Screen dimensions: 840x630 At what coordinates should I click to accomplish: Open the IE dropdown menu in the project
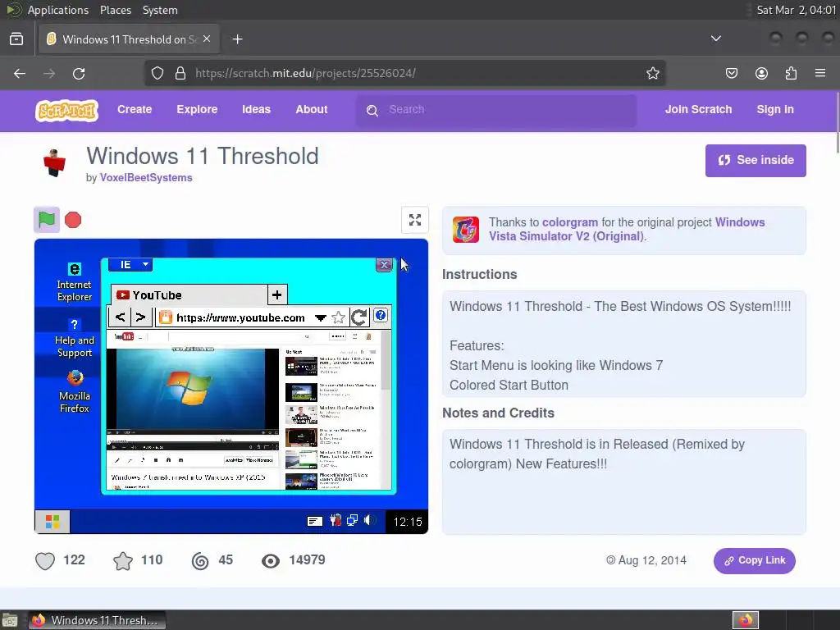[130, 265]
